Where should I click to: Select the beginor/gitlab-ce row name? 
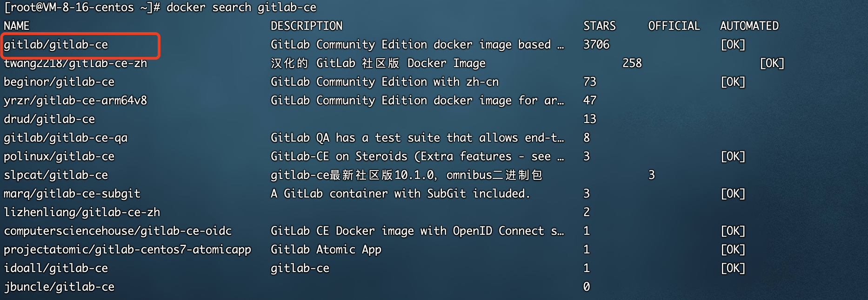pos(59,82)
